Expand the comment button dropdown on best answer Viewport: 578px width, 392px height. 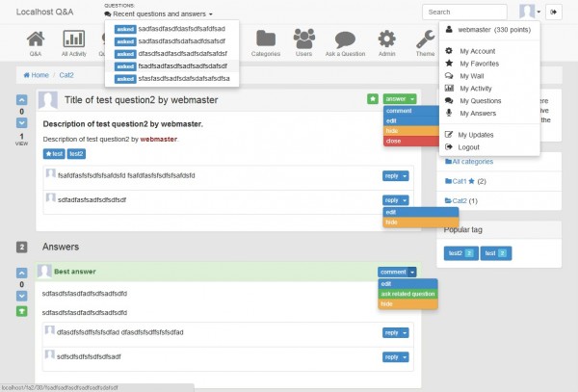coord(412,272)
